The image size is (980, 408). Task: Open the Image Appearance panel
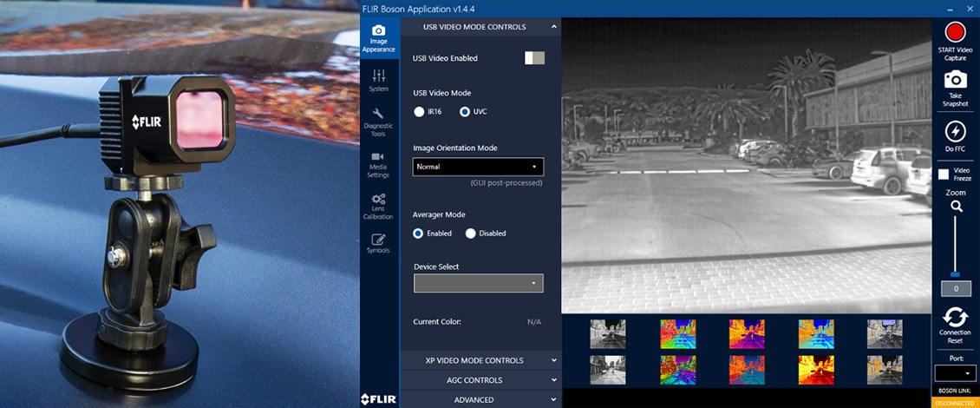click(379, 38)
